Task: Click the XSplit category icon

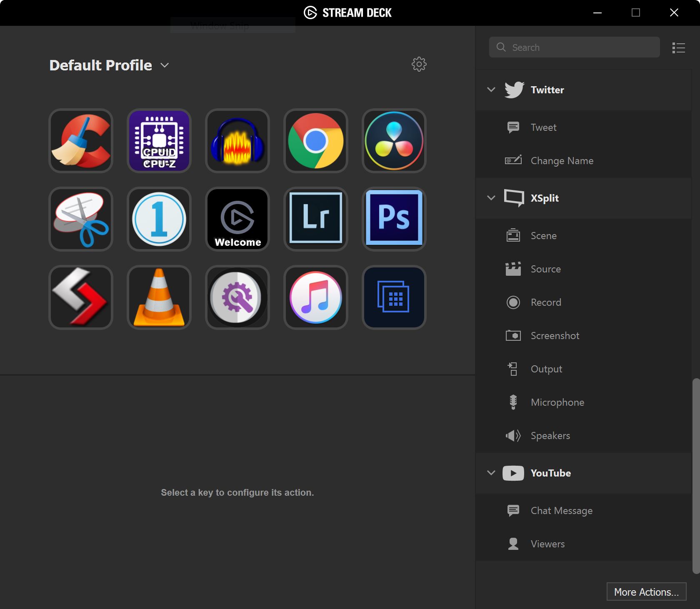Action: click(x=514, y=198)
